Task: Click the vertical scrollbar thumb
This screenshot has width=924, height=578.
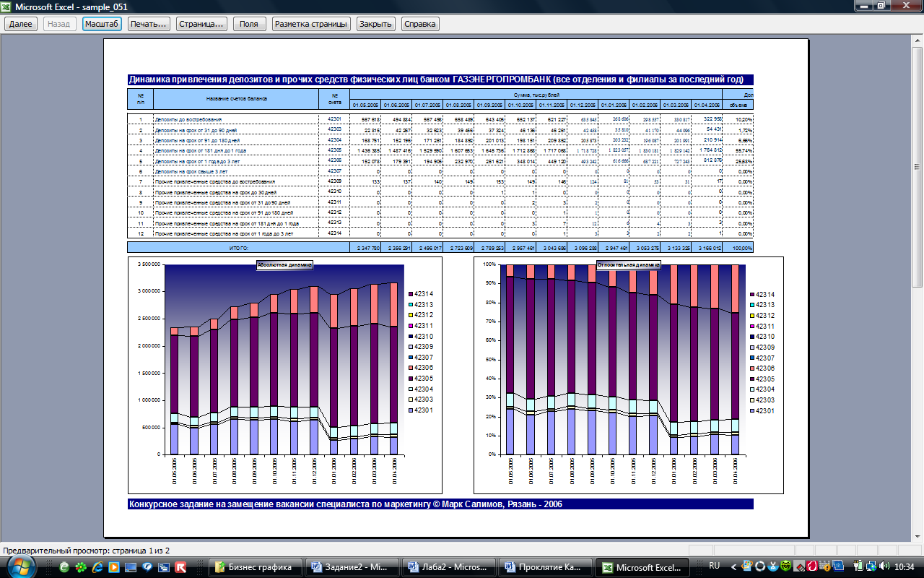Action: (918, 166)
